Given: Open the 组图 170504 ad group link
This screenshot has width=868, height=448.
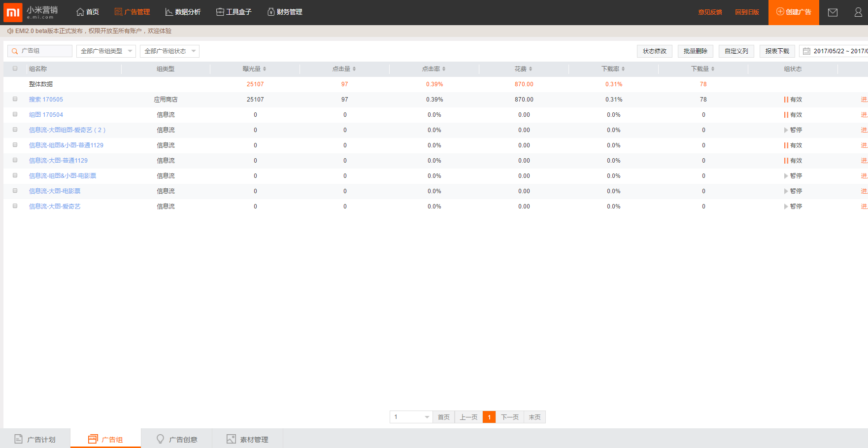Looking at the screenshot, I should [46, 115].
